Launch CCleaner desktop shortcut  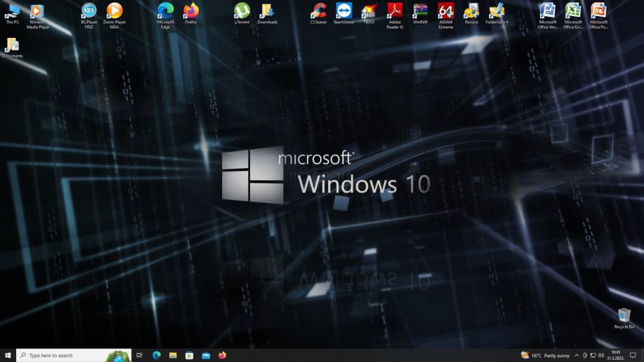coord(318,13)
